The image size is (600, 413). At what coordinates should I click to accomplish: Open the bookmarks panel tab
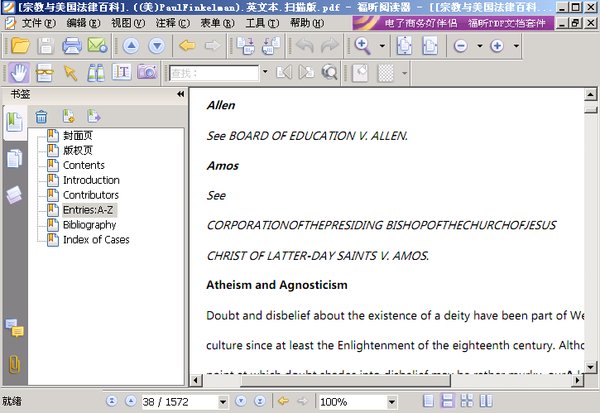[15, 122]
